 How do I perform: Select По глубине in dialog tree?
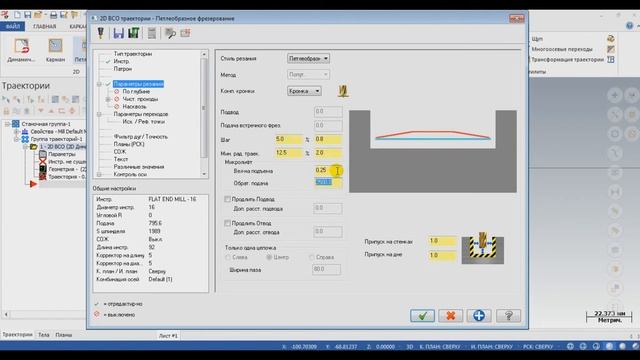pyautogui.click(x=136, y=91)
